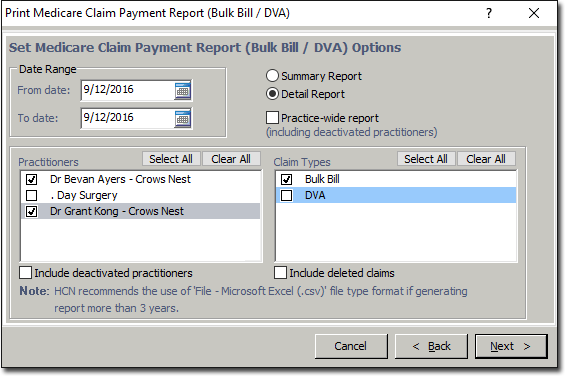
Task: Click into the From date field
Action: [x=128, y=90]
